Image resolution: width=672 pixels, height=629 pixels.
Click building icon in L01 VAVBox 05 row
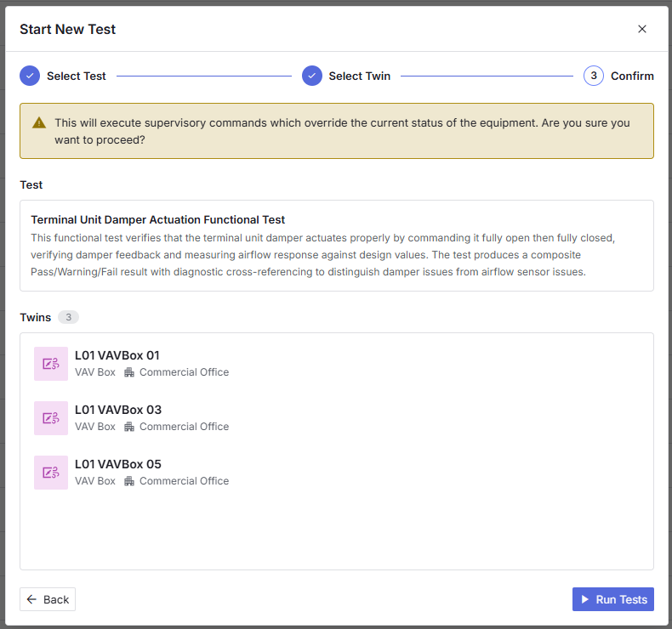point(129,481)
